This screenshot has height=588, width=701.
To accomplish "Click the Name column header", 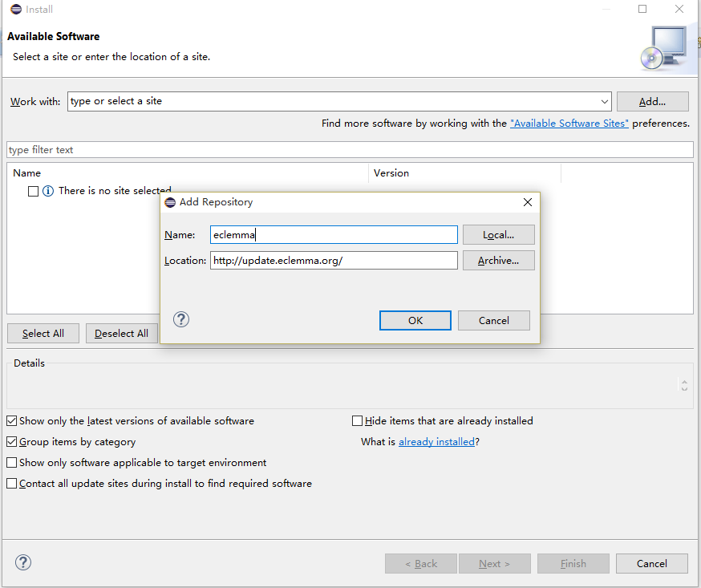I will (188, 173).
